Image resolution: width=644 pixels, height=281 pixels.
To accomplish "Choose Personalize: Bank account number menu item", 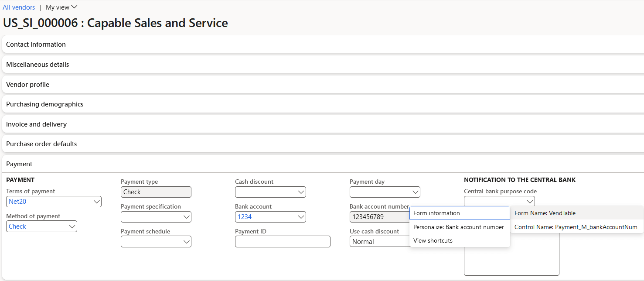I will 460,227.
